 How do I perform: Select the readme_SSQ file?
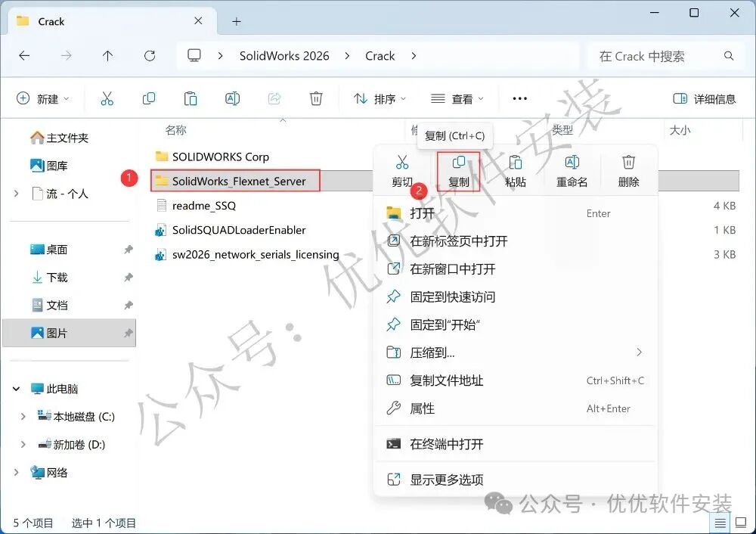(196, 206)
